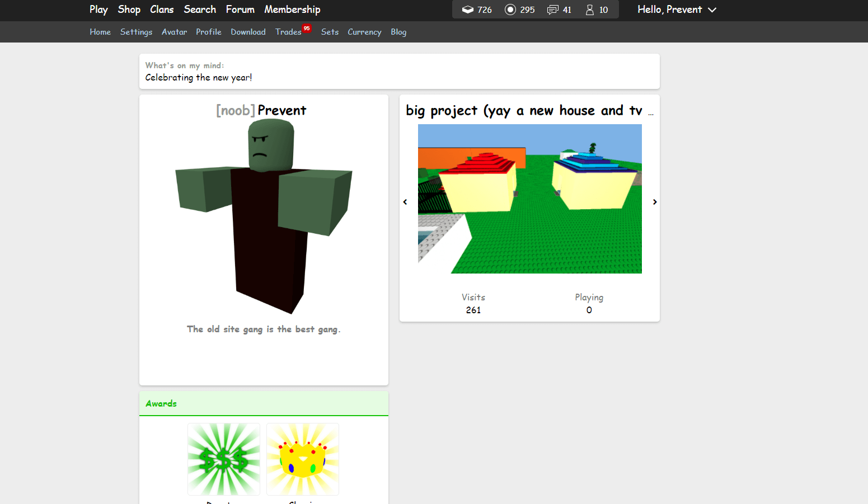Click the Visits count 261
The height and width of the screenshot is (504, 868).
[x=473, y=310]
